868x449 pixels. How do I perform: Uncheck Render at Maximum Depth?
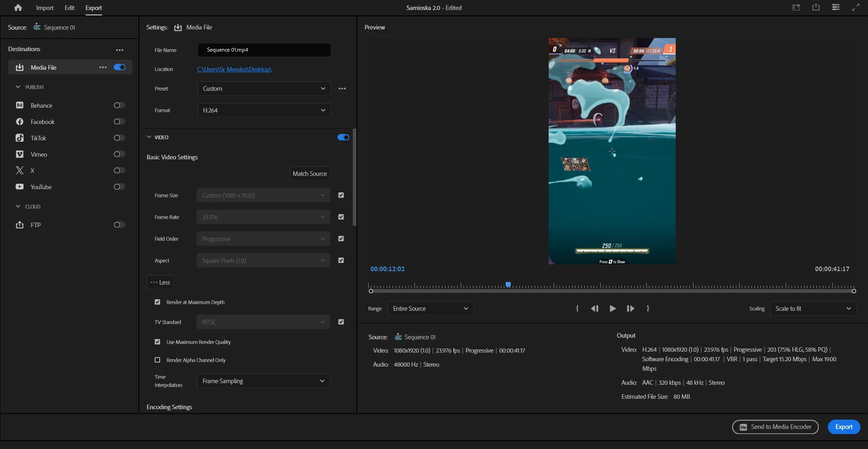(x=157, y=302)
